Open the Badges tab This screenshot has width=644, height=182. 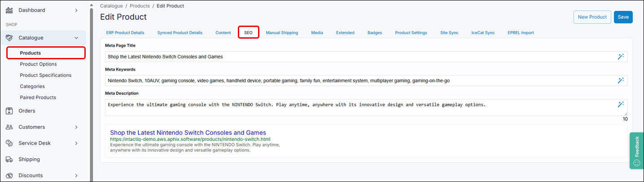(x=375, y=33)
